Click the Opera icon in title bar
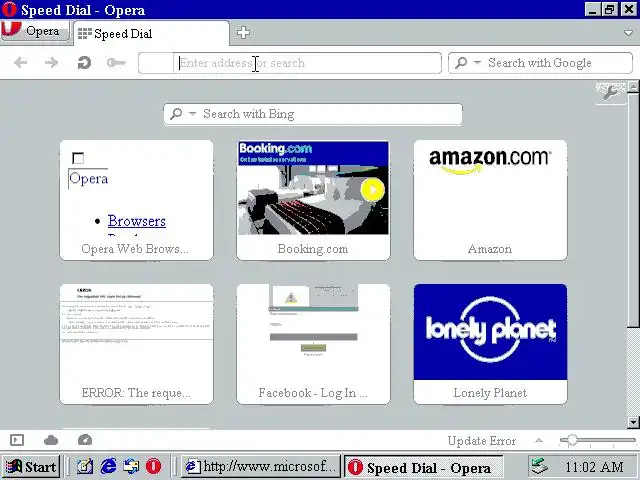The width and height of the screenshot is (640, 480). [9, 9]
